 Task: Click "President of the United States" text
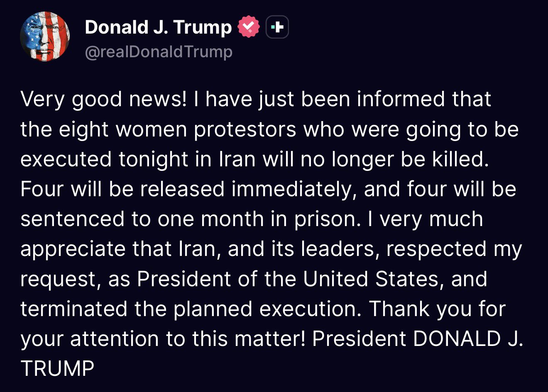pyautogui.click(x=288, y=279)
